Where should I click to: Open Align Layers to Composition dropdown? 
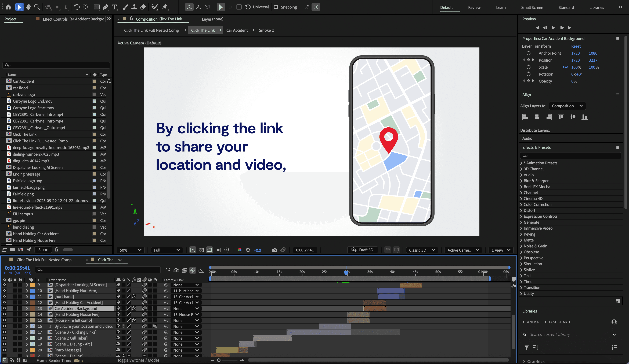(x=567, y=106)
